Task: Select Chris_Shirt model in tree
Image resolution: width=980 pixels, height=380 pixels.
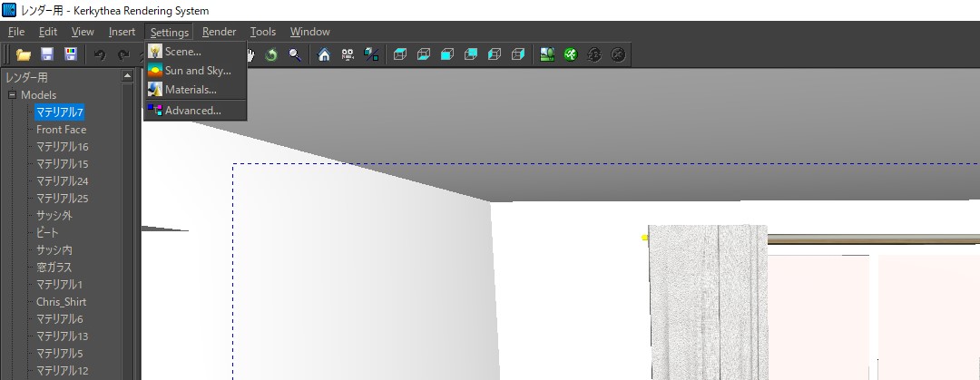Action: pyautogui.click(x=61, y=302)
